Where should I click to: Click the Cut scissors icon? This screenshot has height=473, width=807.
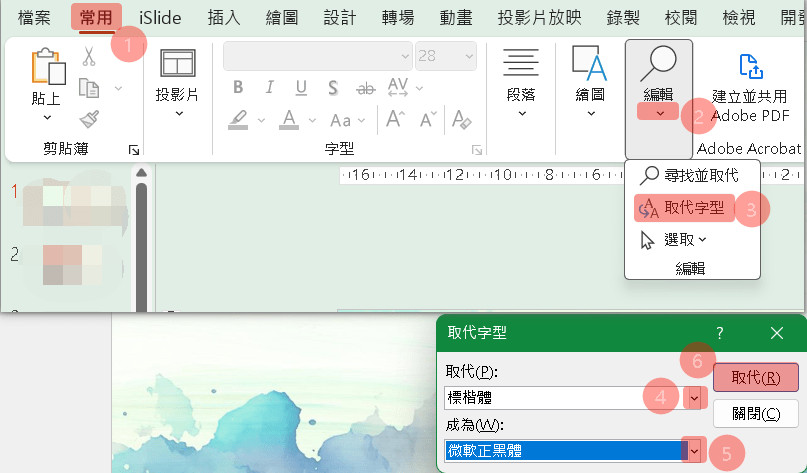(x=89, y=57)
